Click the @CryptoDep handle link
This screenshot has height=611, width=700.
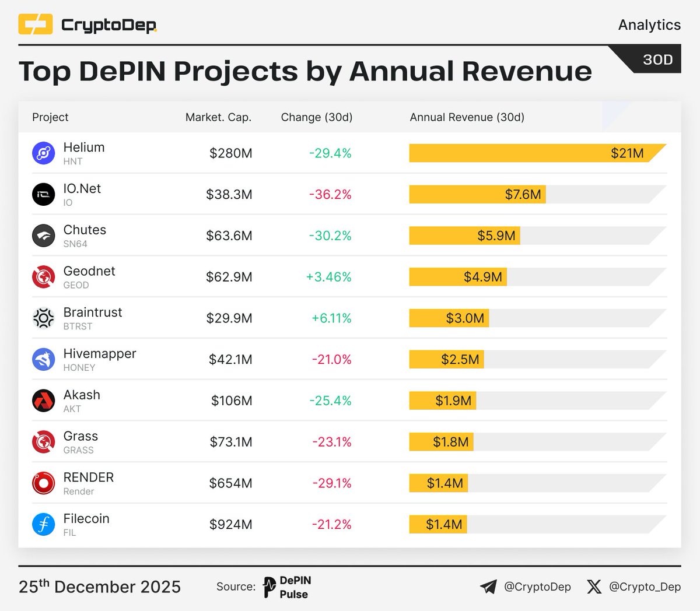538,587
